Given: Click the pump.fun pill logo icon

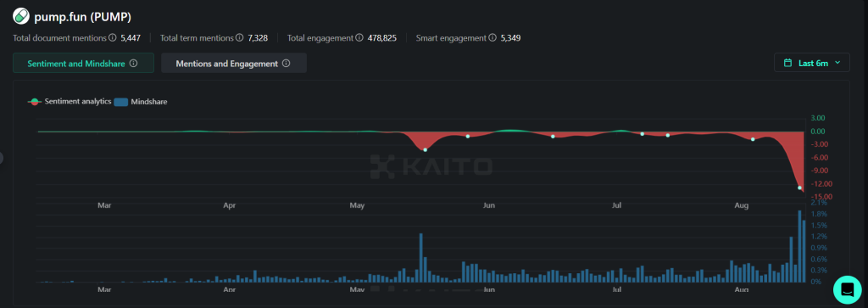Looking at the screenshot, I should [21, 17].
